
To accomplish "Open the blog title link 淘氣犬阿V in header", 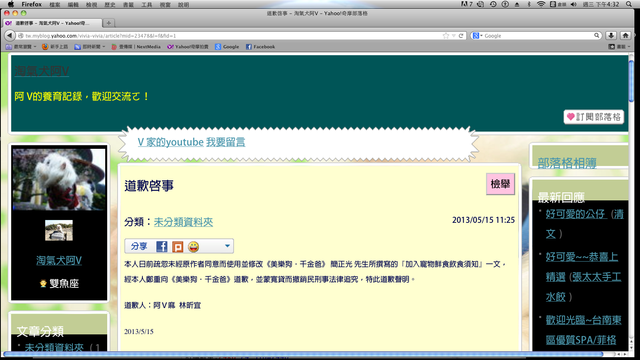I will 42,71.
